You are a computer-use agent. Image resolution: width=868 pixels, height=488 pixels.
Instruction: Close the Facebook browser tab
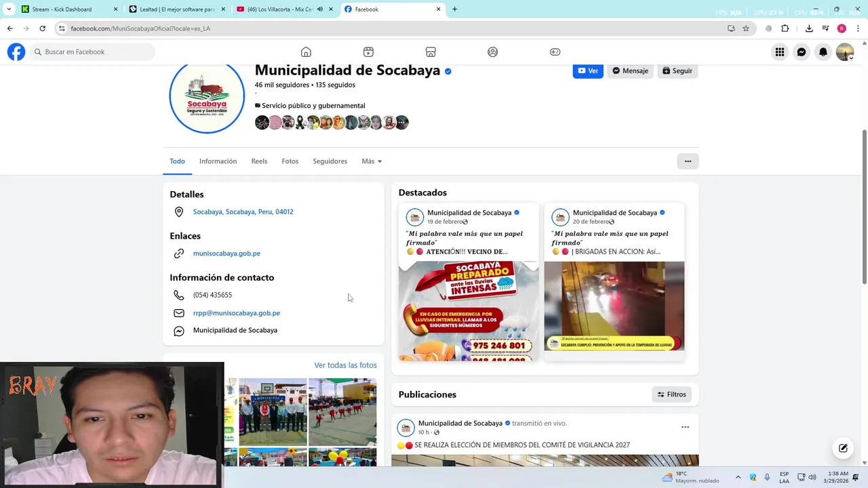click(x=438, y=9)
